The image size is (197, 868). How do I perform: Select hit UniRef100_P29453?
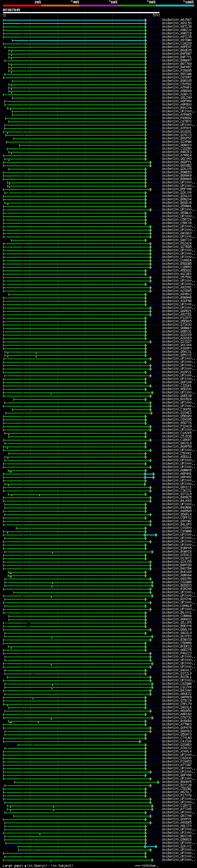click(177, 761)
